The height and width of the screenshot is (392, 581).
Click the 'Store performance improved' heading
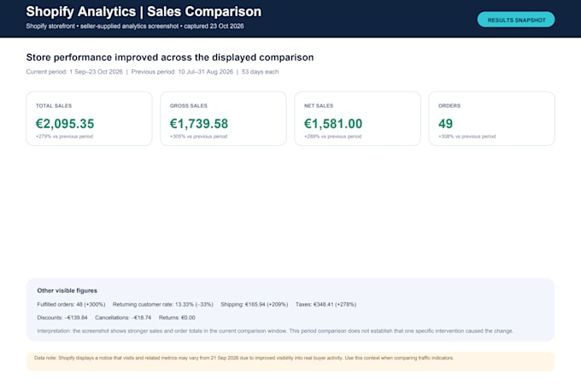click(x=170, y=57)
